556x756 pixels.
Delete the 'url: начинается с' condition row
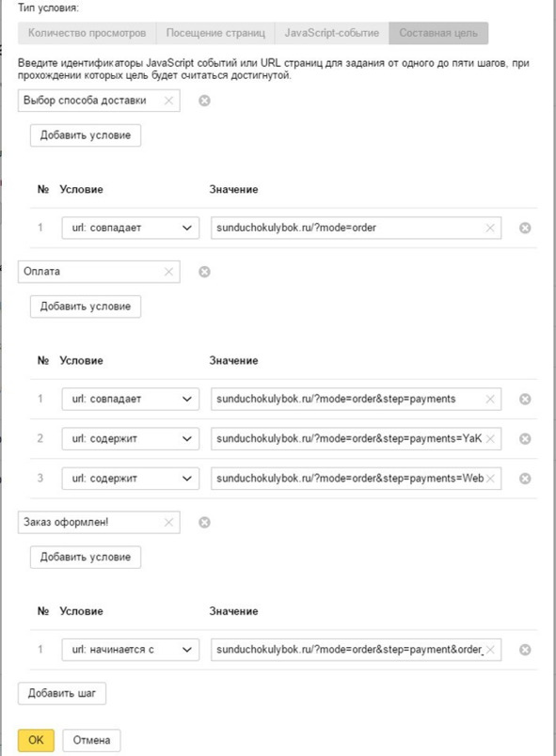pyautogui.click(x=525, y=650)
